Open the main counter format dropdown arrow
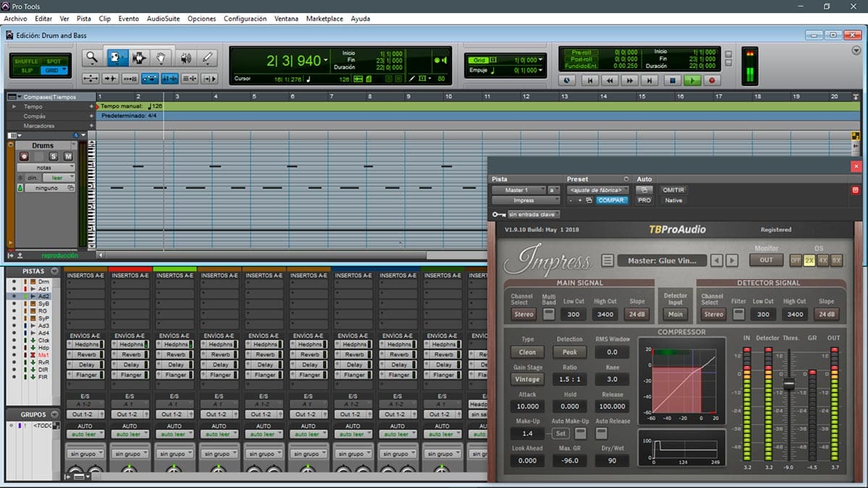The image size is (868, 488). pyautogui.click(x=326, y=61)
